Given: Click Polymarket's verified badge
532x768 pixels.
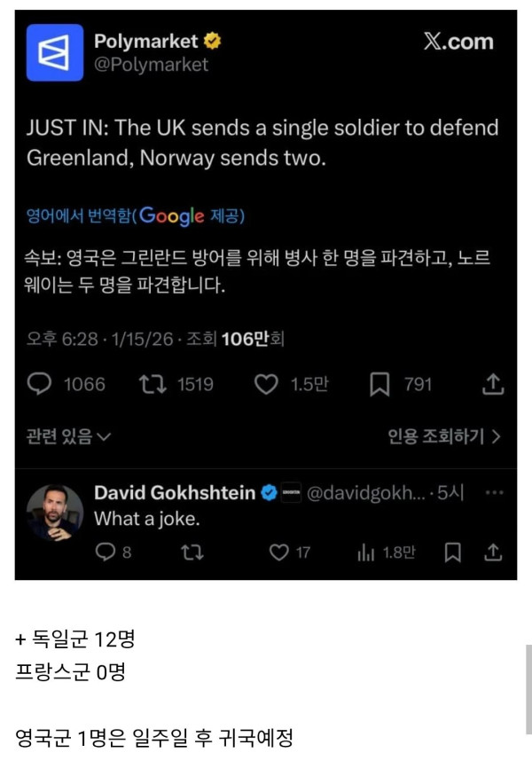Looking at the screenshot, I should (x=210, y=40).
